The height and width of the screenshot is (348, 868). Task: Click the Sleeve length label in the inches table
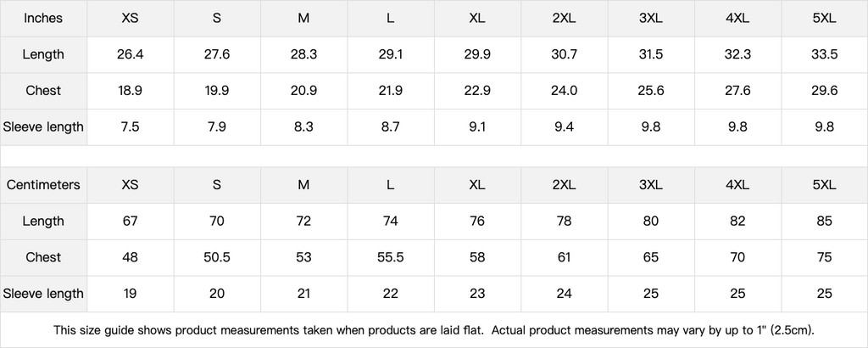pos(43,127)
